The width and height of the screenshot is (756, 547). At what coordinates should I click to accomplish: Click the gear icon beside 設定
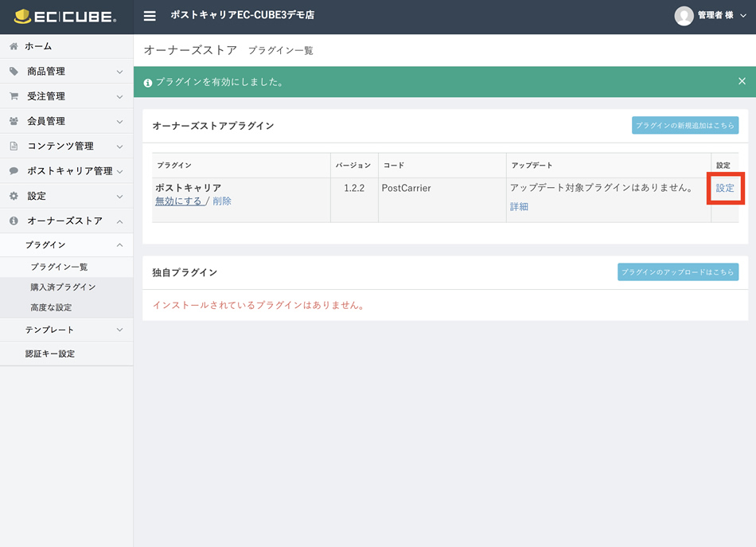tap(14, 196)
